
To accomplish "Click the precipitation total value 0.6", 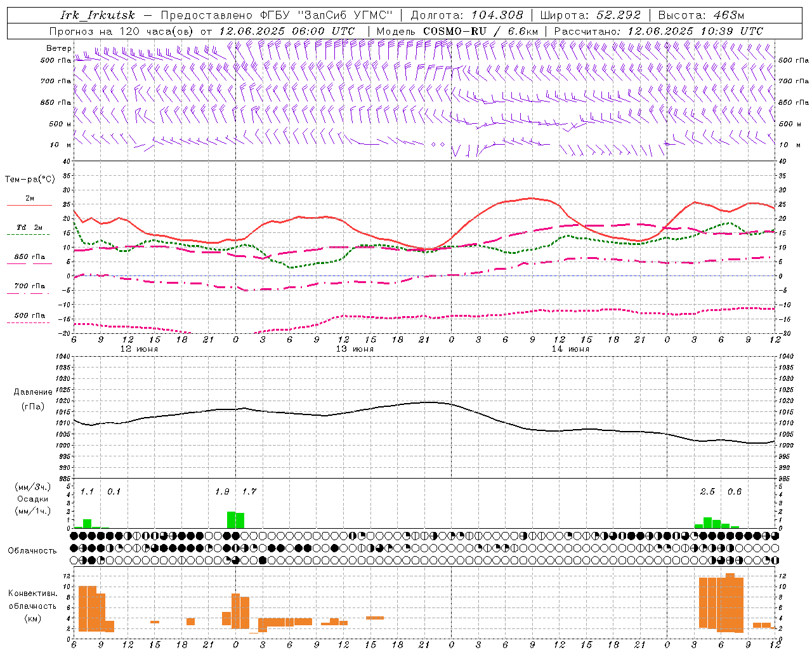I will (735, 492).
